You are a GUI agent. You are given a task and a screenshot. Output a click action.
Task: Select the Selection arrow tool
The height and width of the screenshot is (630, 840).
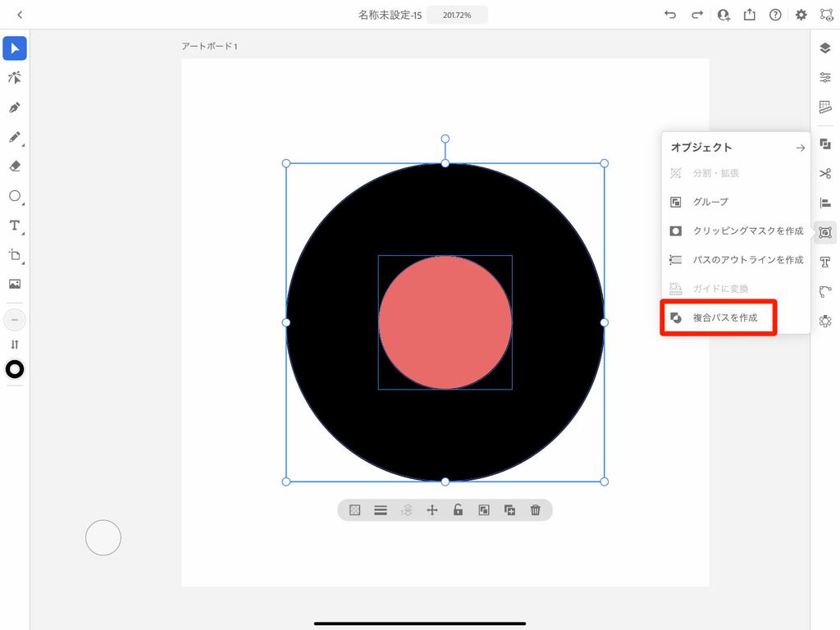click(15, 48)
